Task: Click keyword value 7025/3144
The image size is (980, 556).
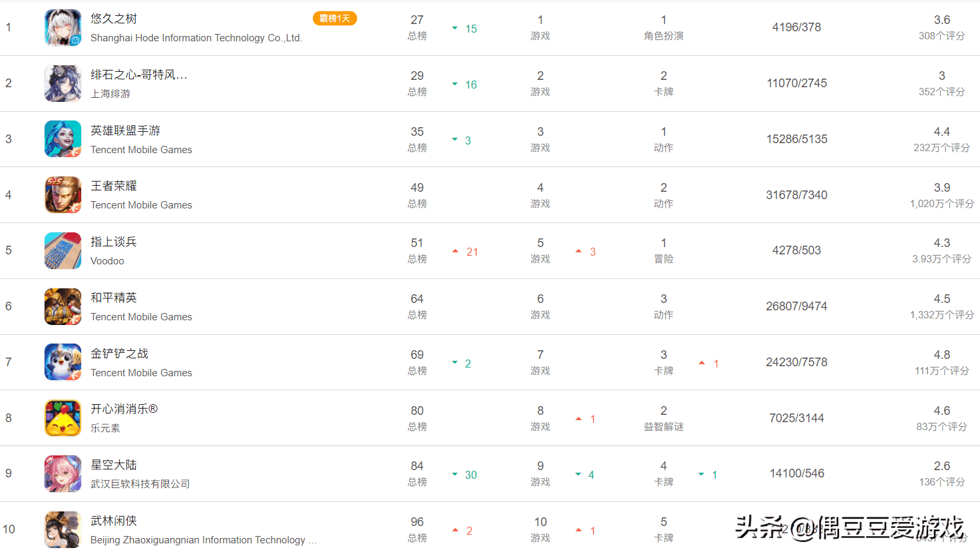Action: pyautogui.click(x=796, y=418)
